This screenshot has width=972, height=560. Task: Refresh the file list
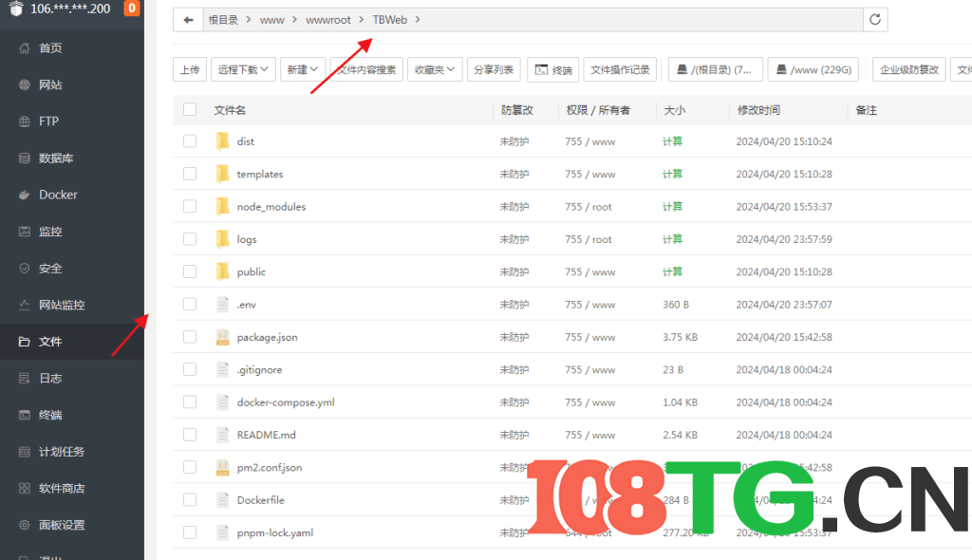click(874, 19)
